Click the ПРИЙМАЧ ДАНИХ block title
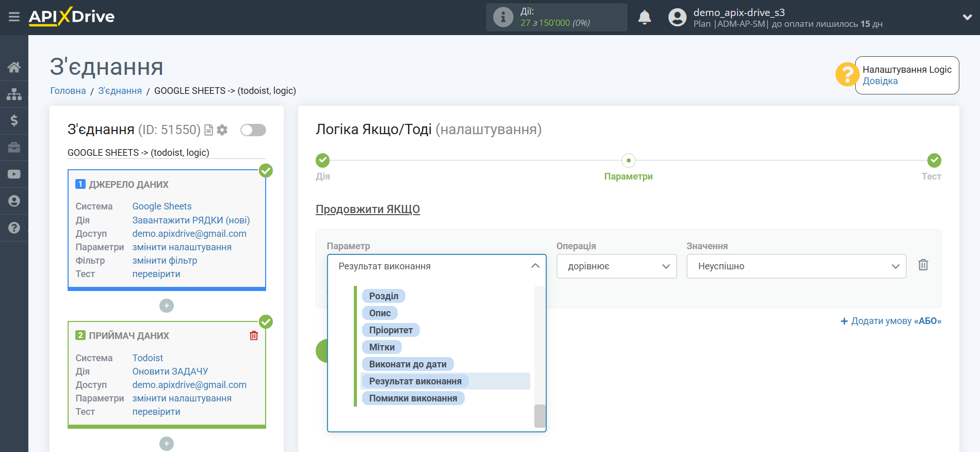Image resolution: width=980 pixels, height=452 pixels. 129,335
